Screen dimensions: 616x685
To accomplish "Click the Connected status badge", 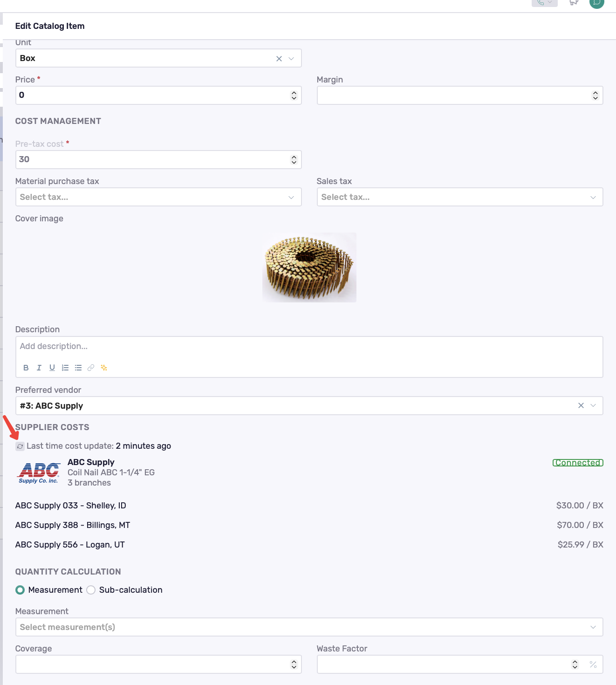I will 578,463.
